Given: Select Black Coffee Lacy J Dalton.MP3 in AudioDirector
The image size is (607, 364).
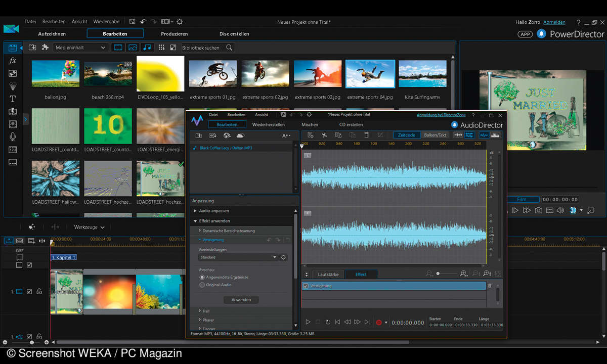Looking at the screenshot, I should [x=226, y=148].
